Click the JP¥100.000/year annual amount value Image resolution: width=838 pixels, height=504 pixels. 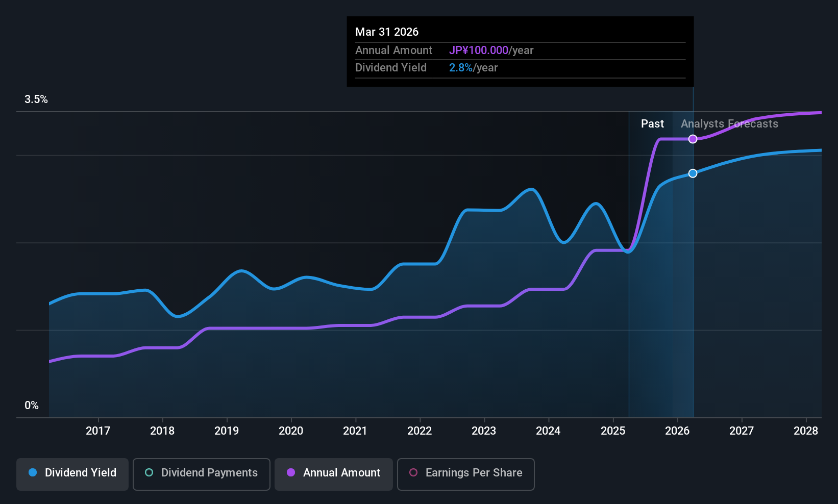coord(491,51)
